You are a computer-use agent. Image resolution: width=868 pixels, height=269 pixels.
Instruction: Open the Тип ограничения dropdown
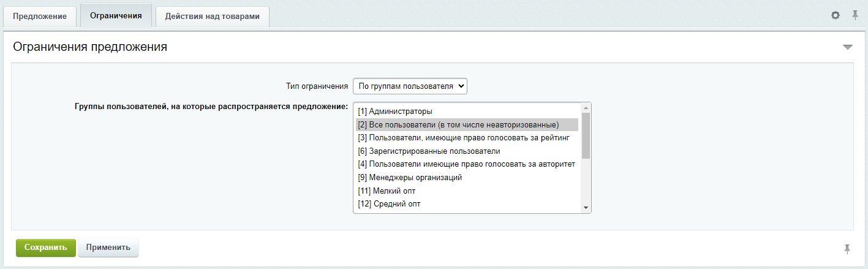[410, 86]
